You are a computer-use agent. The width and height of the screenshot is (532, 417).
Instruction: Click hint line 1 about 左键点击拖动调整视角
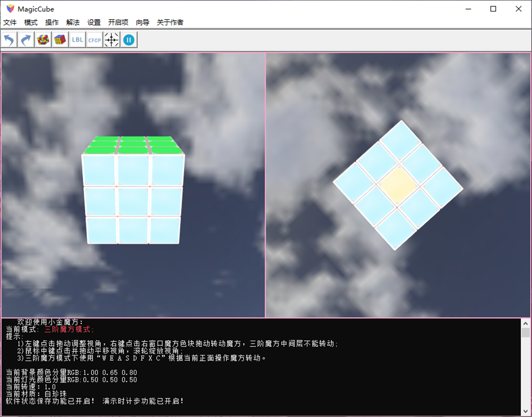tap(177, 344)
